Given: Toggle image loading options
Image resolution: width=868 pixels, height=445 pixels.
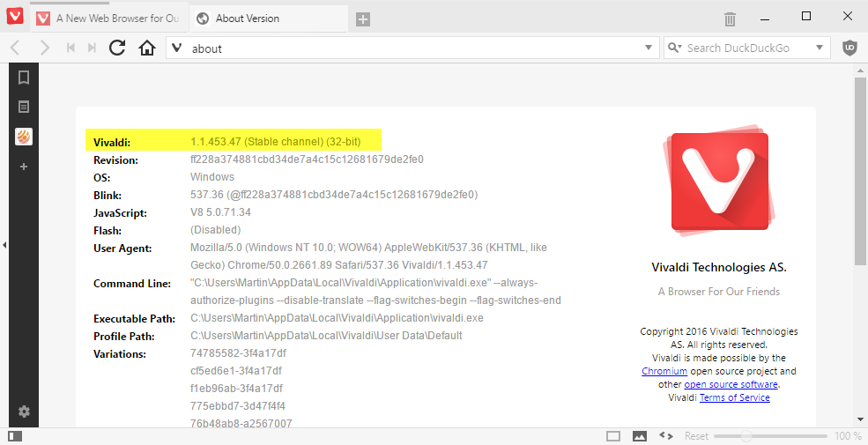Looking at the screenshot, I should point(640,436).
